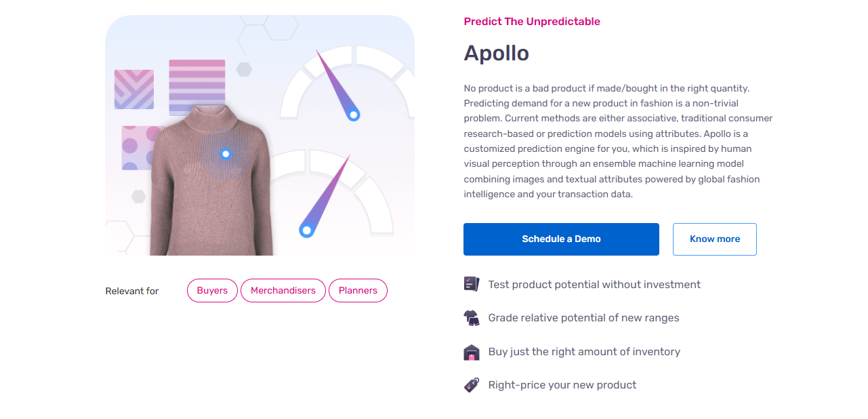Click the Predict The Unpredictable tagline
This screenshot has width=868, height=419.
[x=532, y=22]
